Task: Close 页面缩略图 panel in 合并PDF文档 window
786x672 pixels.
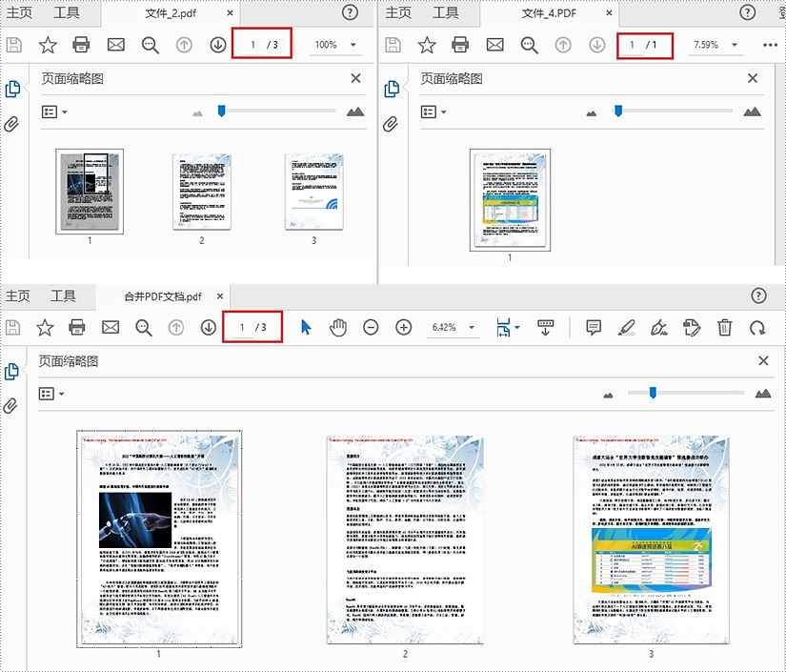Action: 763,360
